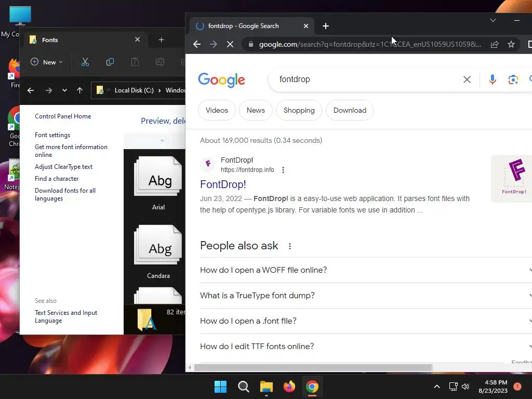Filter results by News
Image resolution: width=532 pixels, height=399 pixels.
click(256, 110)
